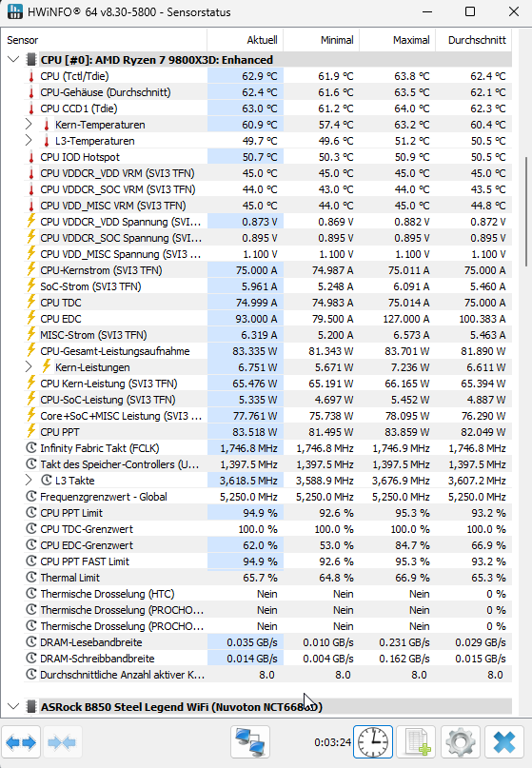The width and height of the screenshot is (532, 768).
Task: Click the 83.518 W current PPT value
Action: [x=255, y=432]
